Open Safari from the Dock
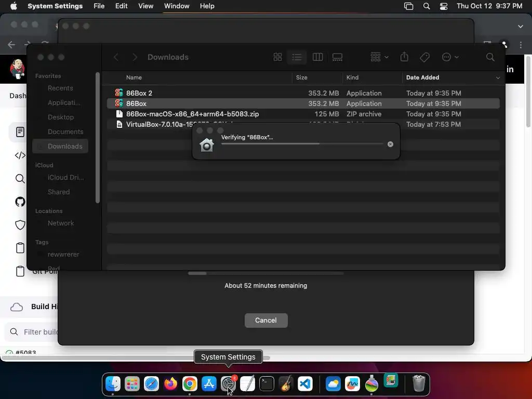The width and height of the screenshot is (532, 399). 151,384
